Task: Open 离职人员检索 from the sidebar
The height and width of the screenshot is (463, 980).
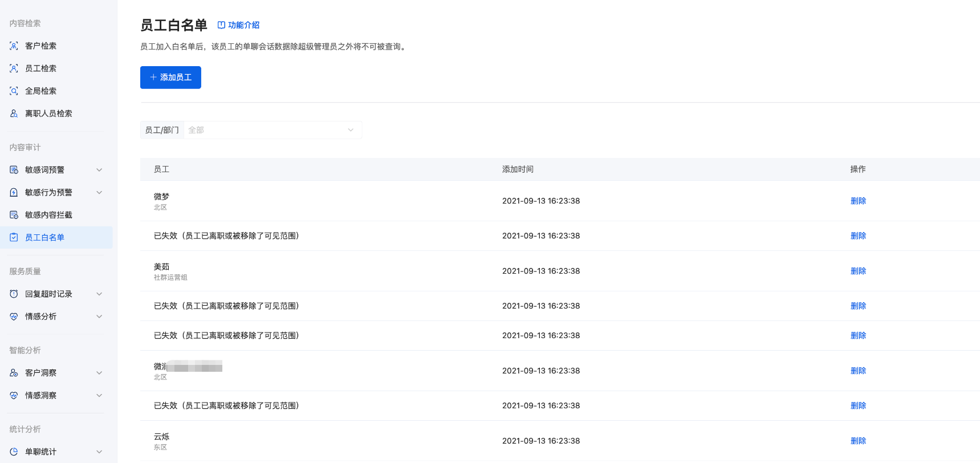Action: pyautogui.click(x=56, y=113)
